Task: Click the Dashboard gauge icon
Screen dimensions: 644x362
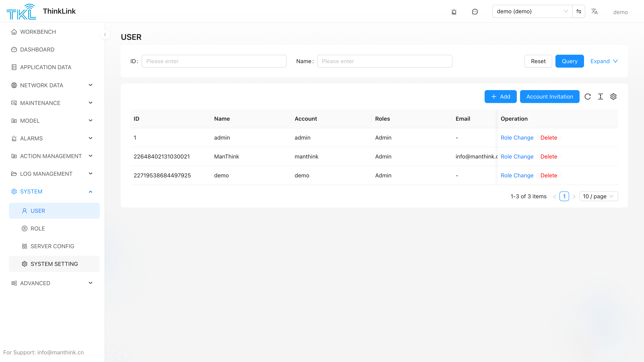Action: (14, 49)
